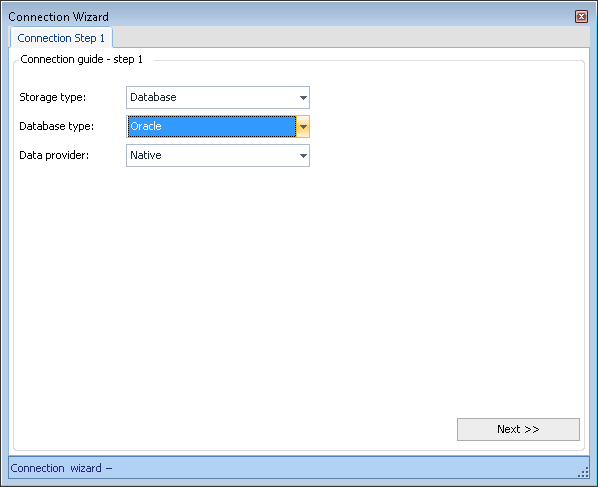Proceed with the Next >> button
Viewport: 598px width, 487px height.
[518, 429]
